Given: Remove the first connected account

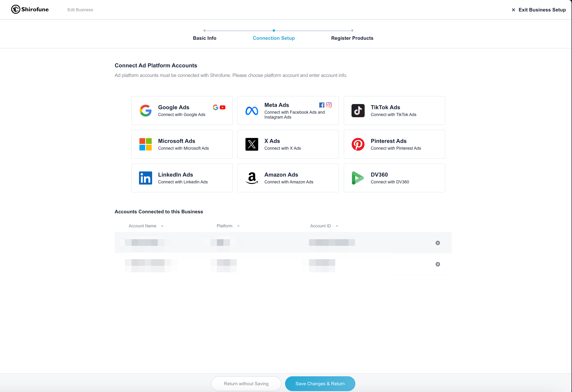Looking at the screenshot, I should point(438,243).
